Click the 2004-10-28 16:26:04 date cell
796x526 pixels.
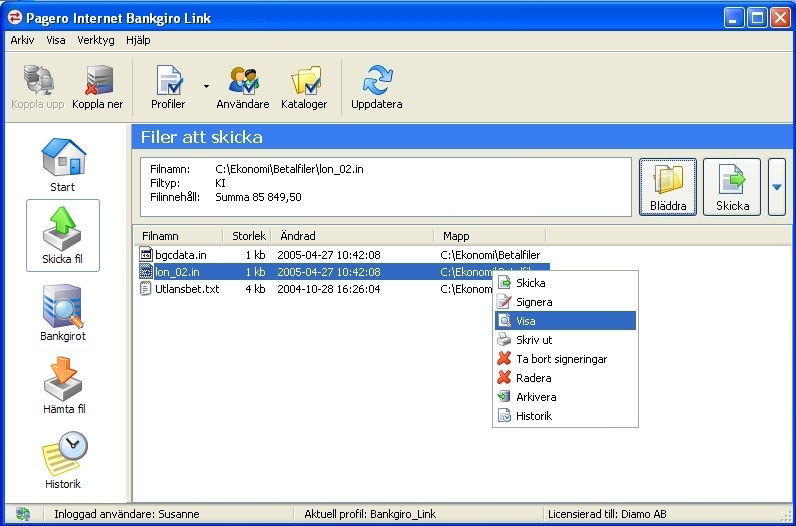click(x=328, y=289)
